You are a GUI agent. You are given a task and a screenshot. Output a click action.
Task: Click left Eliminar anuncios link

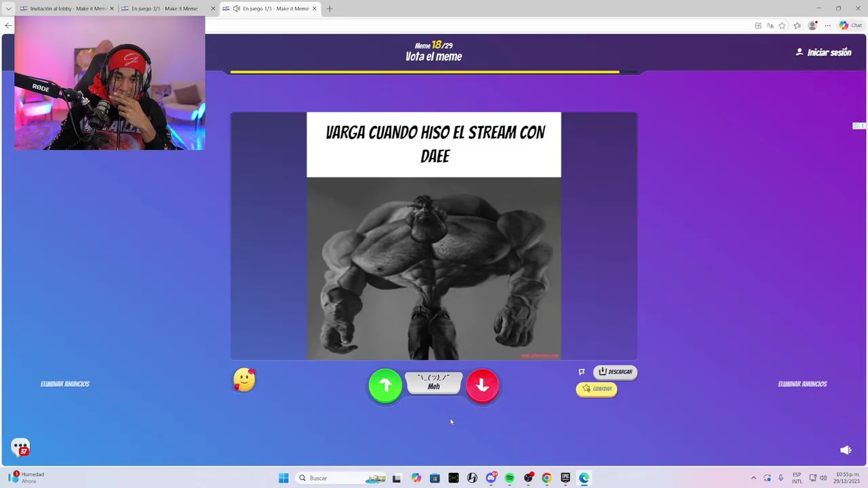coord(65,384)
